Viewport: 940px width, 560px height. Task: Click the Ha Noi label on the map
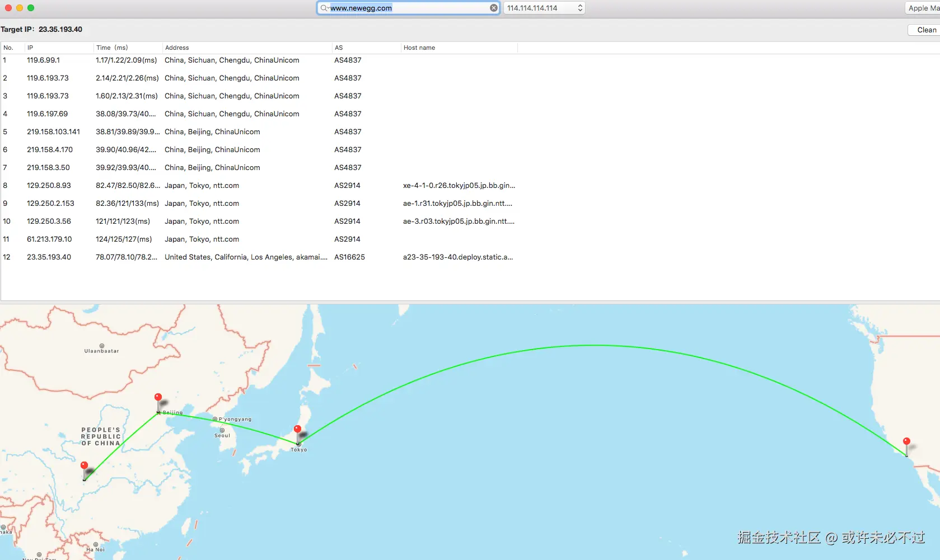pos(95,549)
